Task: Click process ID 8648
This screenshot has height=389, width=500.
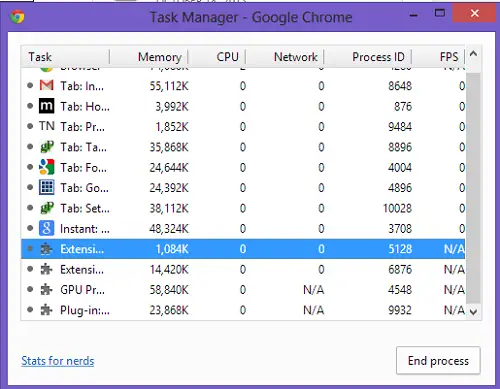Action: [400, 86]
